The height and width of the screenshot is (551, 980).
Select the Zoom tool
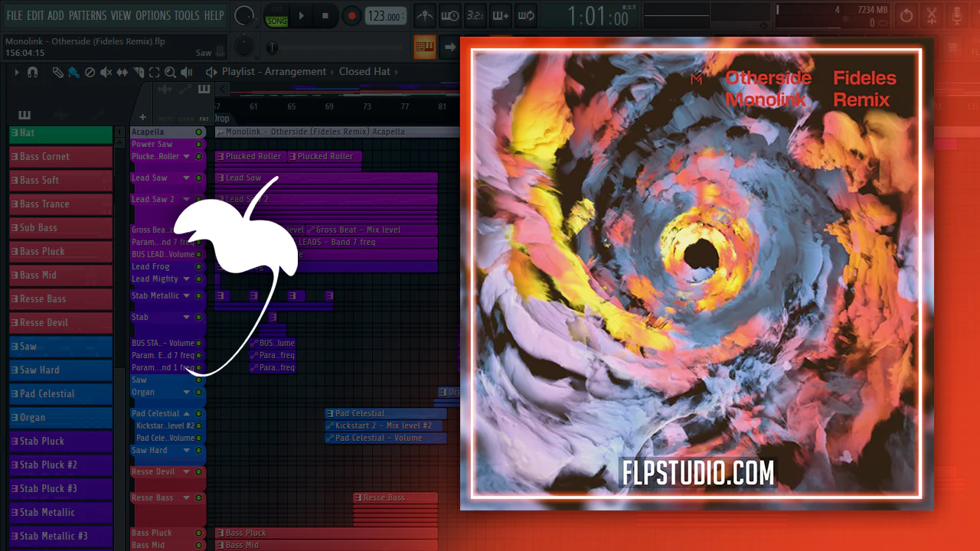pyautogui.click(x=170, y=72)
